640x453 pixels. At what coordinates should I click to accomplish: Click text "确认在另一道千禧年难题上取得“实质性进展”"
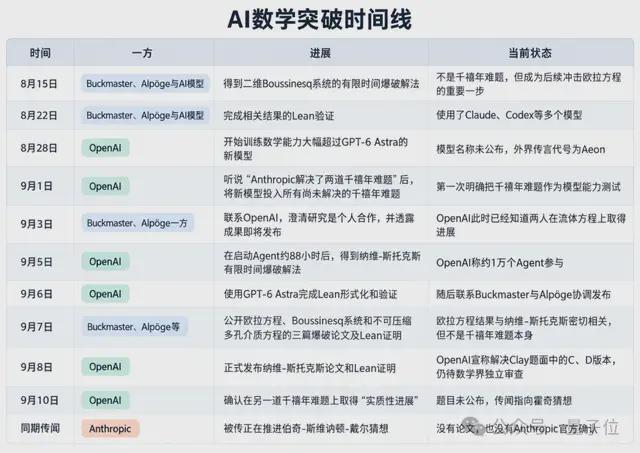pyautogui.click(x=321, y=401)
